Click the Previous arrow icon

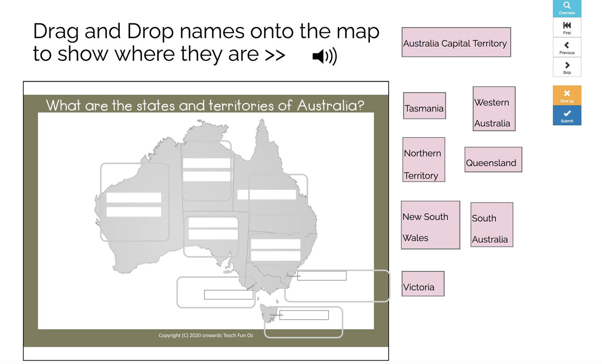click(x=567, y=48)
